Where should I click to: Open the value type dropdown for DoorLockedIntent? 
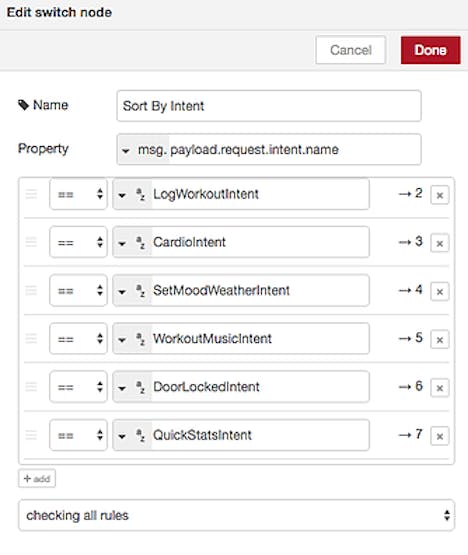coord(132,387)
